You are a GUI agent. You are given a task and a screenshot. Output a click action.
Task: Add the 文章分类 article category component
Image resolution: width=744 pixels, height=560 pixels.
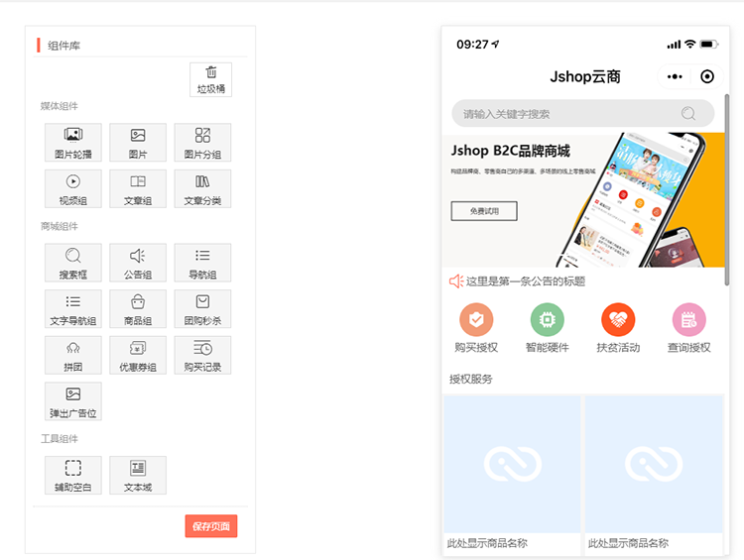coord(202,188)
